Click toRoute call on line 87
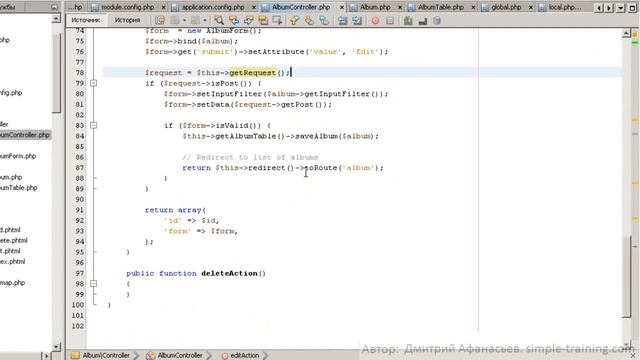Image resolution: width=640 pixels, height=360 pixels. pos(321,168)
